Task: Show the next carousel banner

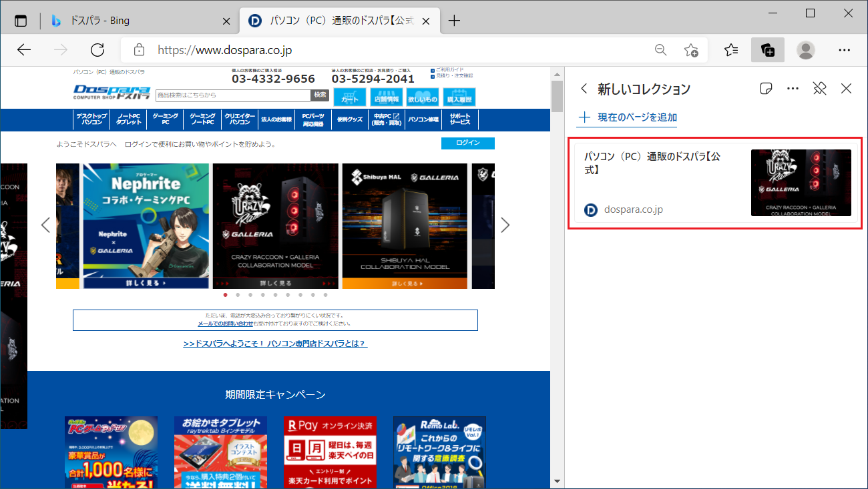Action: click(x=505, y=225)
